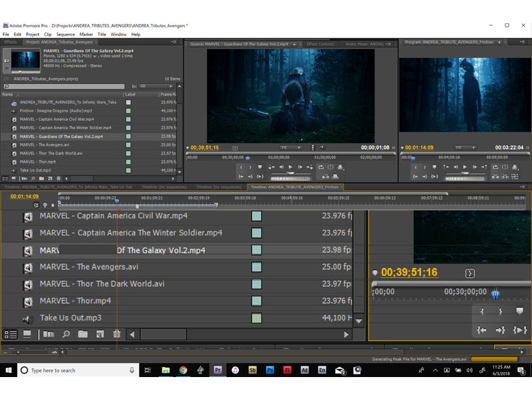532x399 pixels.
Task: Click Set Out Point in the Program monitor
Action: [x=425, y=167]
